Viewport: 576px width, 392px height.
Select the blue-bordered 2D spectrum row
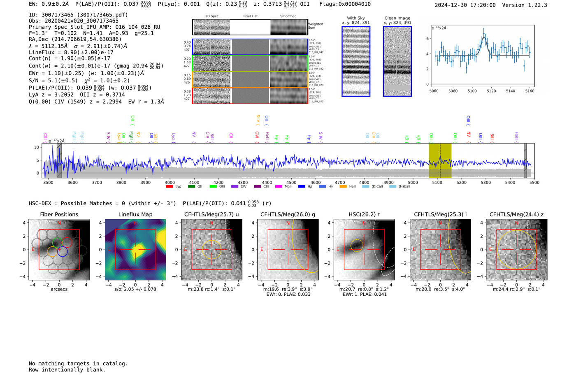[x=250, y=47]
